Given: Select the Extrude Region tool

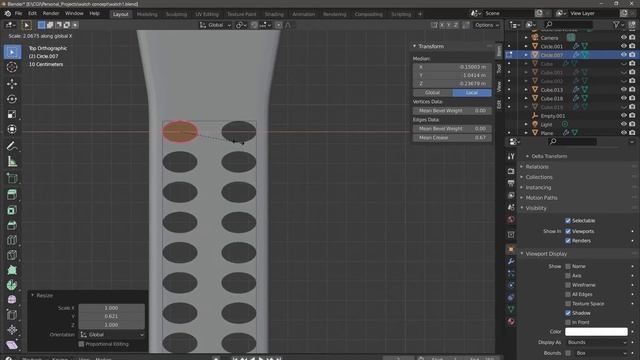Looking at the screenshot, I should (12, 195).
